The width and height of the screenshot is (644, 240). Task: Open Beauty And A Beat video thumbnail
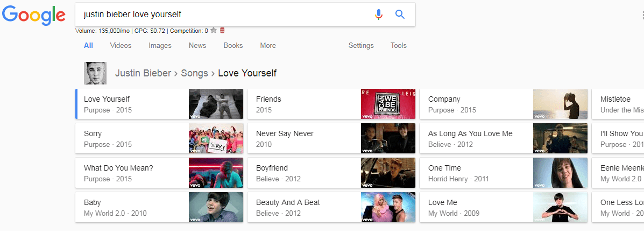pyautogui.click(x=388, y=207)
